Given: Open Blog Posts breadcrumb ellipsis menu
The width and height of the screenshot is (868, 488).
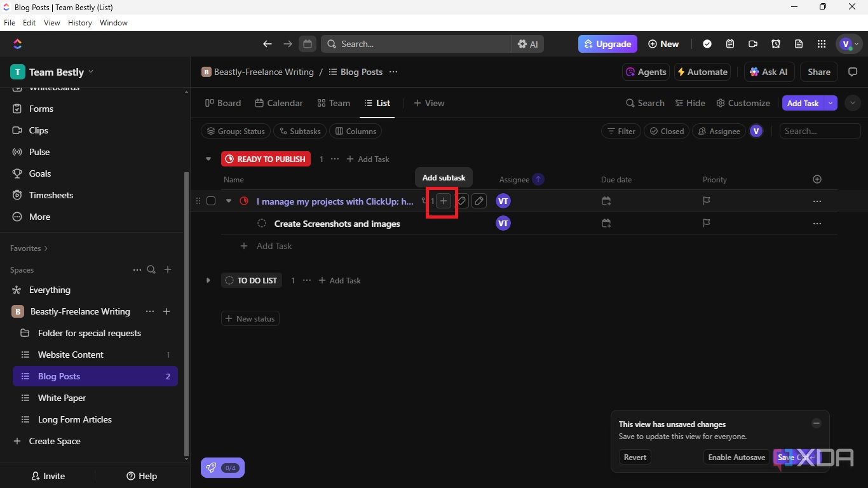Looking at the screenshot, I should point(393,72).
